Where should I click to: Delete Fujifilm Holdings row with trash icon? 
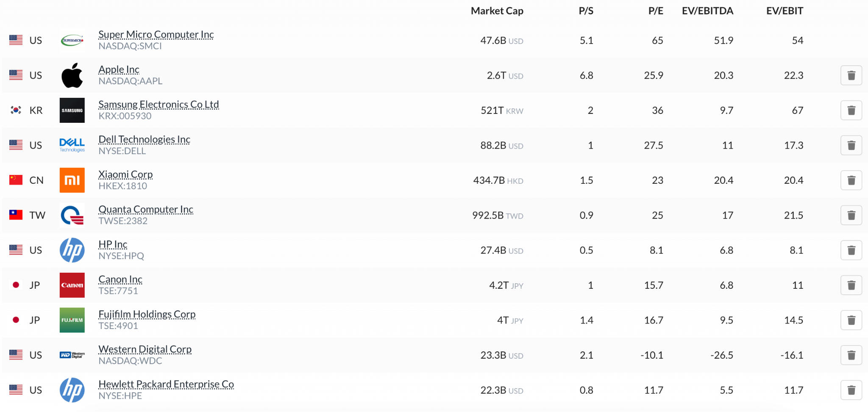pos(851,320)
